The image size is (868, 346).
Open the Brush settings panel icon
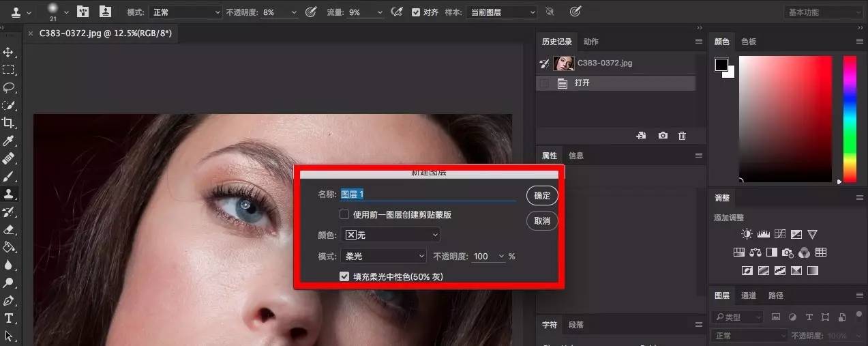point(83,12)
